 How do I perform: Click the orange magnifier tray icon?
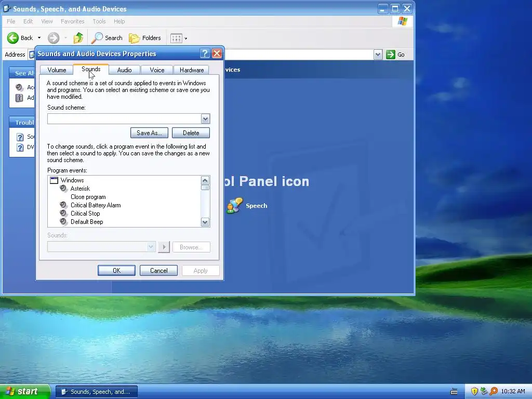click(x=494, y=392)
